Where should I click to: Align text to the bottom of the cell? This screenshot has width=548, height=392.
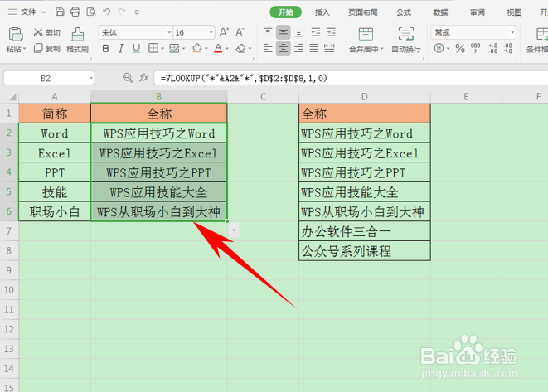pos(298,32)
